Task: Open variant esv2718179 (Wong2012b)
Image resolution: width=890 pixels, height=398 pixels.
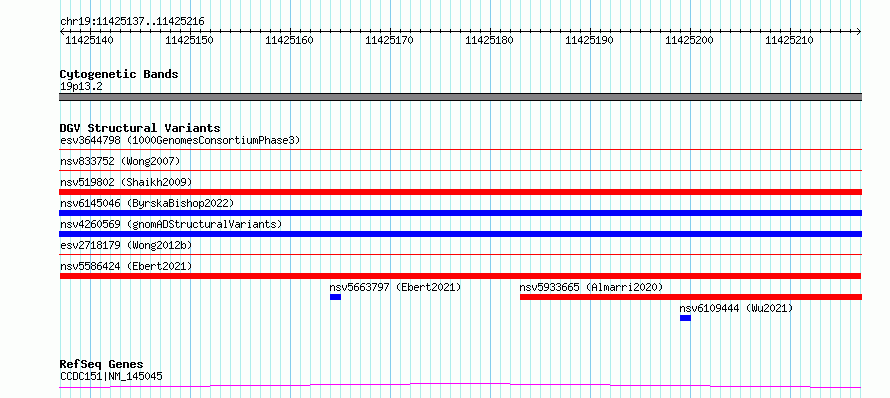Action: pyautogui.click(x=126, y=245)
